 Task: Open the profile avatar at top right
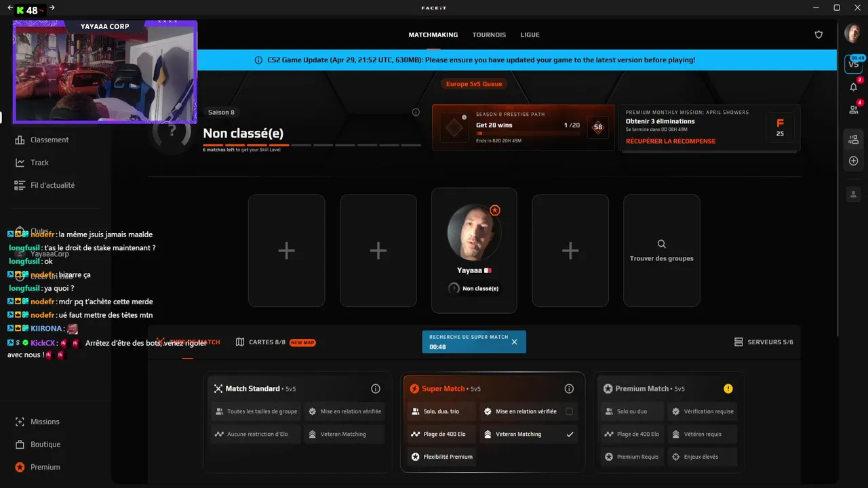pos(852,33)
